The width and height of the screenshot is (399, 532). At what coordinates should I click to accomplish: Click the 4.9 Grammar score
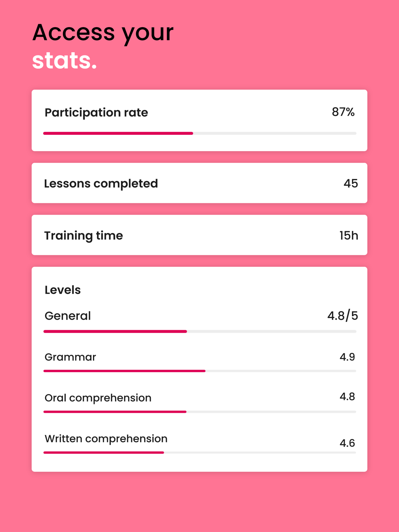(347, 357)
